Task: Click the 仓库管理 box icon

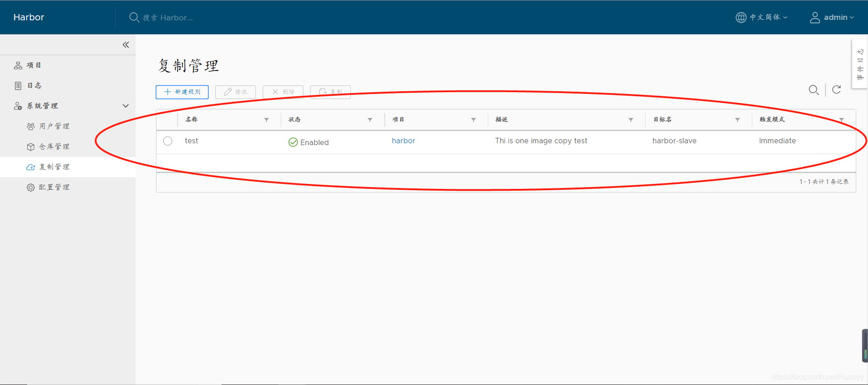Action: [31, 146]
